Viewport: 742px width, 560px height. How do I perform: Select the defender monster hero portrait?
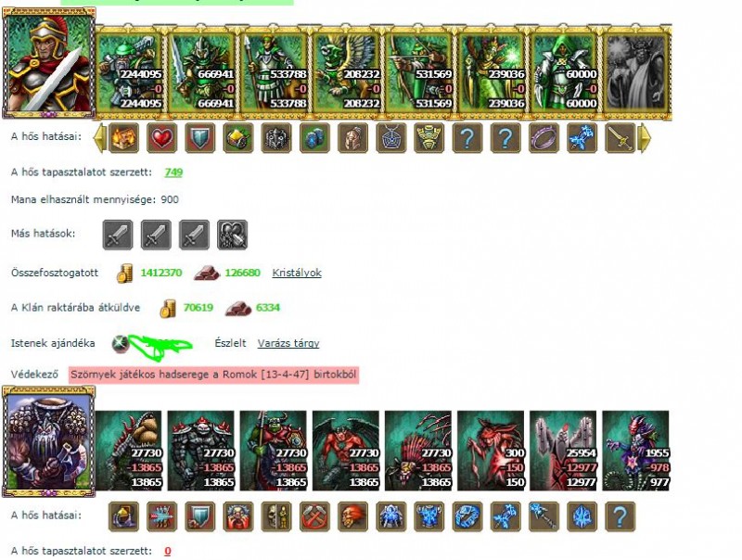(x=49, y=441)
